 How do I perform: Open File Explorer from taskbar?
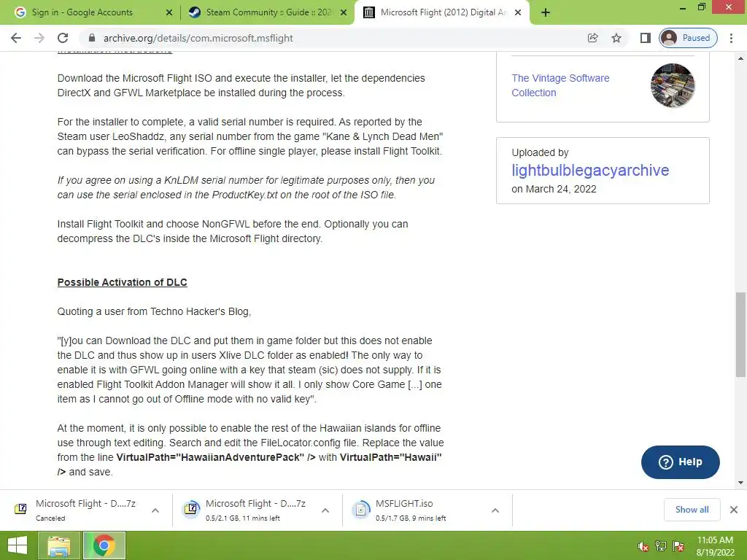coord(59,545)
